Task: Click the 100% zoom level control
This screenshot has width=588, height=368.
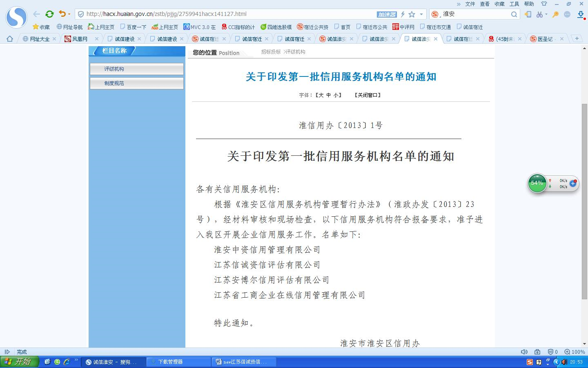Action: (575, 352)
